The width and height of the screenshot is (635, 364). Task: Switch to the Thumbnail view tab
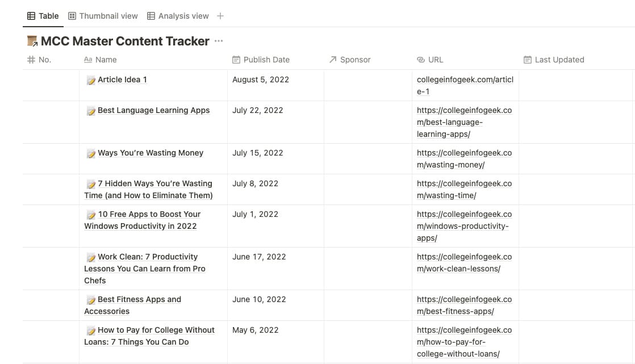[x=108, y=15]
